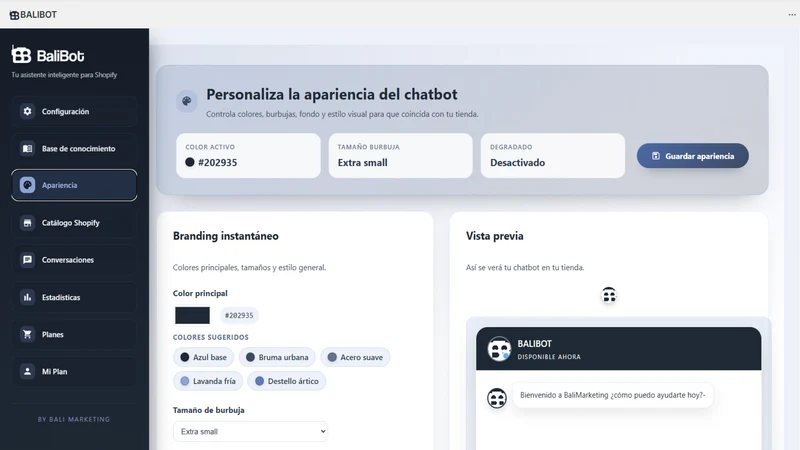Image resolution: width=800 pixels, height=450 pixels.
Task: Click the BaliBot logo in the sidebar
Action: pyautogui.click(x=47, y=55)
